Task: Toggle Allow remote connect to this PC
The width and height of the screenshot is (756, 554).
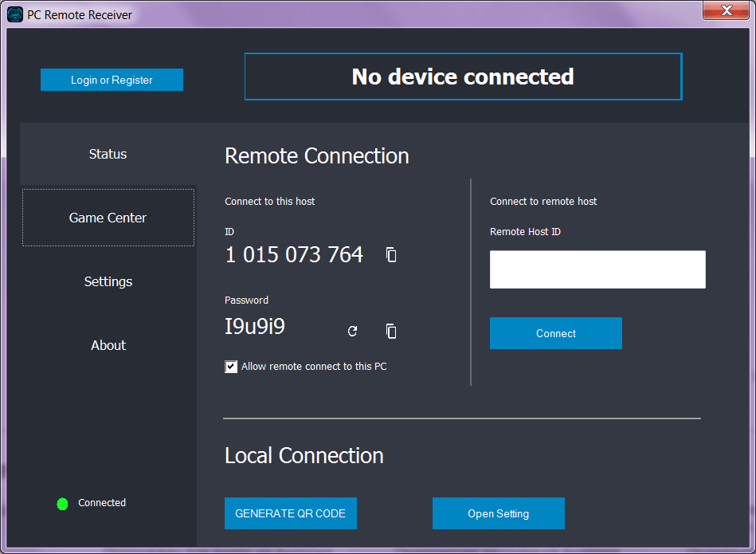Action: 231,367
